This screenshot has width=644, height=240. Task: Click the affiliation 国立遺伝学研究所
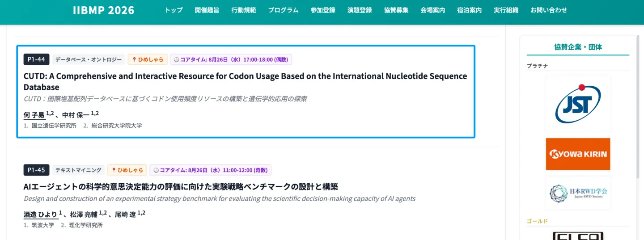54,126
